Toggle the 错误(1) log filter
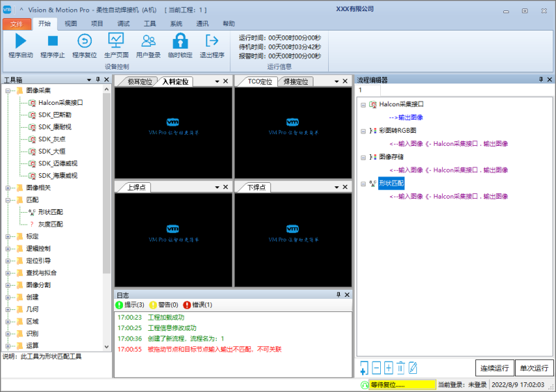This screenshot has width=556, height=392. pos(197,304)
